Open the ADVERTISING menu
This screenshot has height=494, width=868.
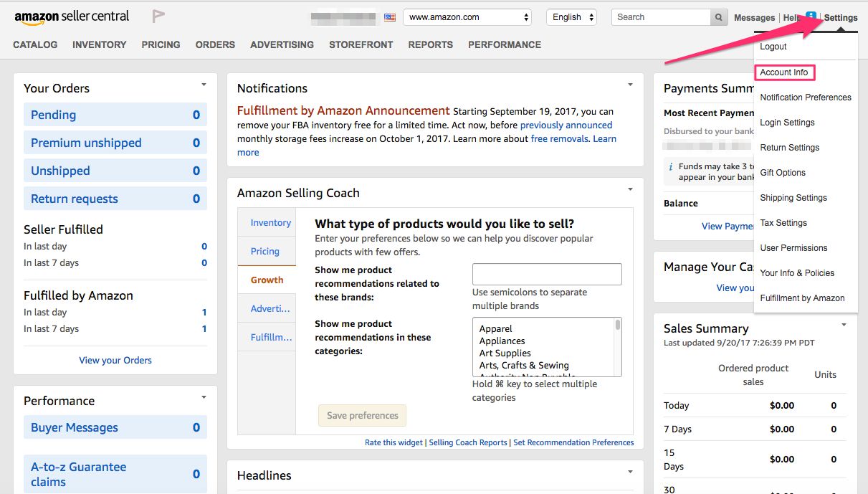(282, 44)
